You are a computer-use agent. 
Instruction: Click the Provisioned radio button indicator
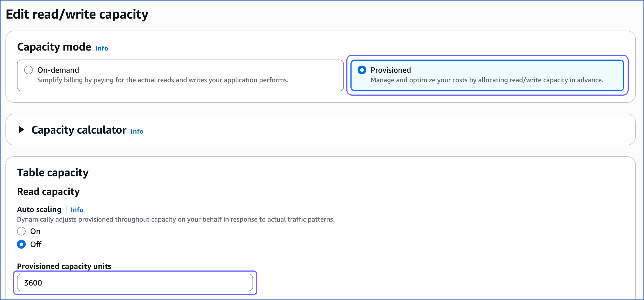(362, 70)
